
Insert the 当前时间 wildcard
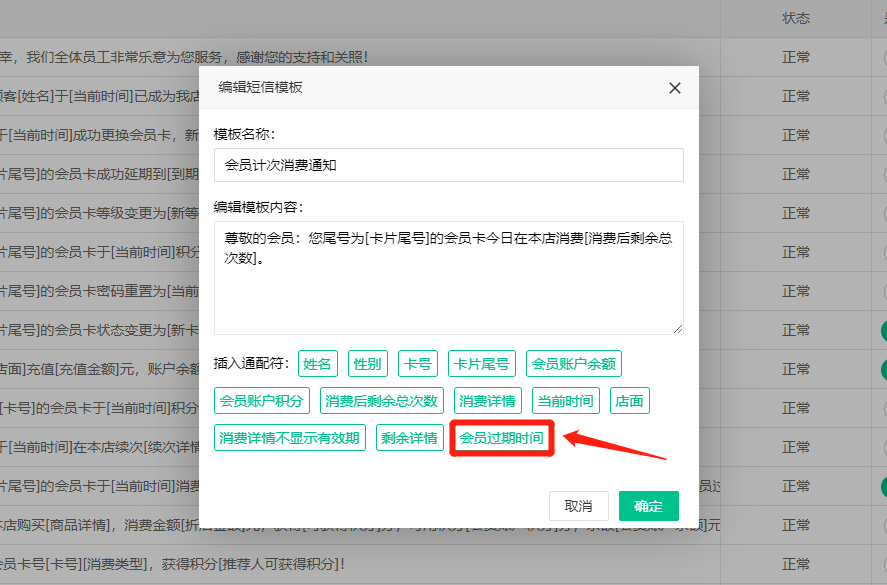pos(565,401)
